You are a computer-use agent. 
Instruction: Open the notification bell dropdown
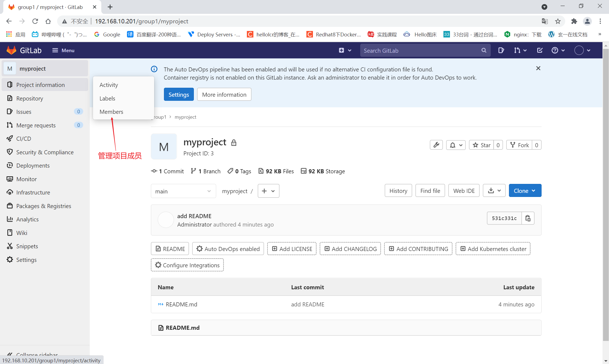(456, 145)
